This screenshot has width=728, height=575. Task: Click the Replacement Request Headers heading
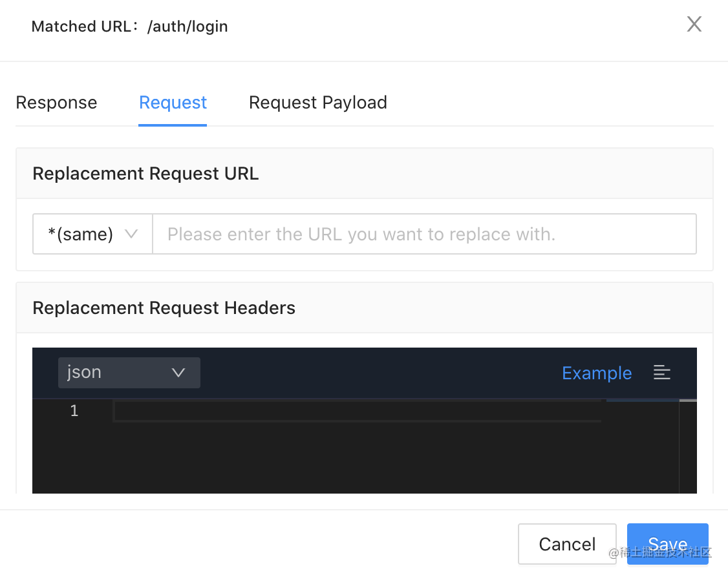tap(164, 308)
